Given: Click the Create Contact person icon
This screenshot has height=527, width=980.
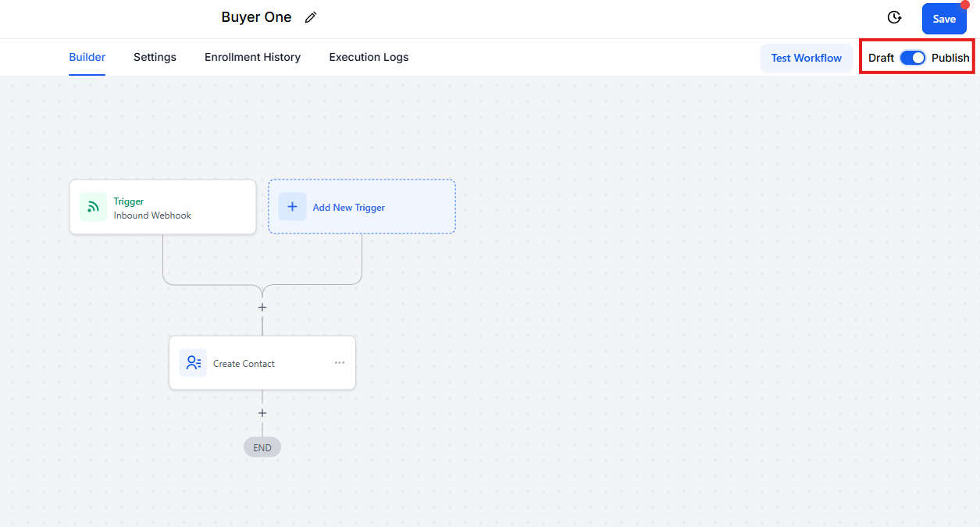Looking at the screenshot, I should point(193,363).
